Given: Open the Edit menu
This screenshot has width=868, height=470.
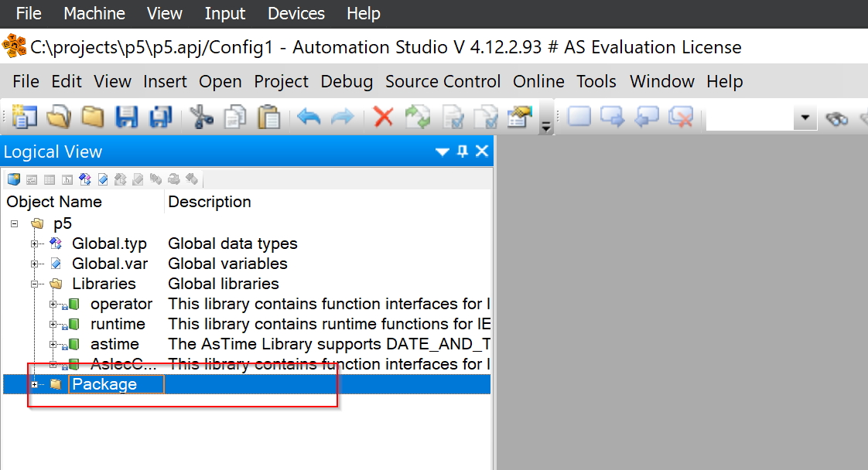Looking at the screenshot, I should coord(67,81).
